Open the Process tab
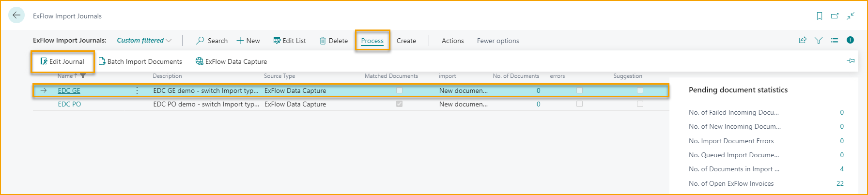The height and width of the screenshot is (195, 868). tap(372, 41)
